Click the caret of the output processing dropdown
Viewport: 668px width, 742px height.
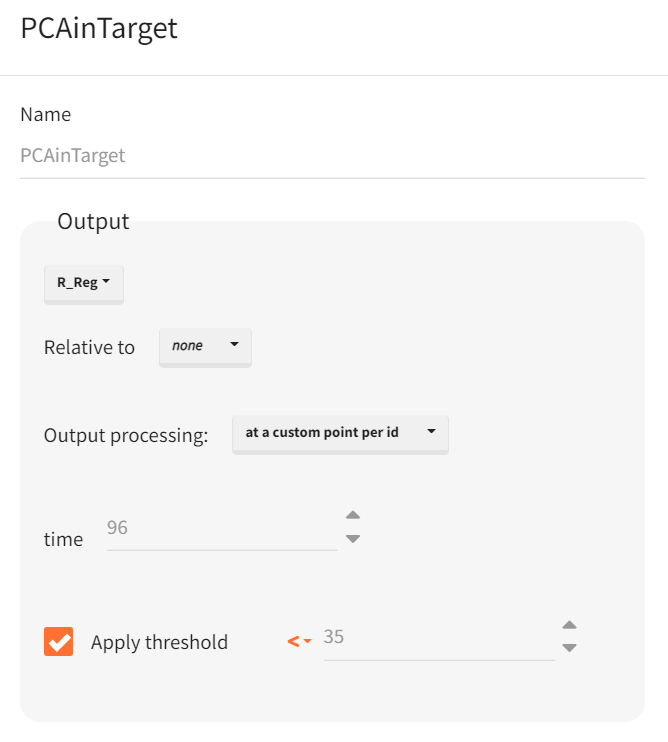(x=432, y=434)
